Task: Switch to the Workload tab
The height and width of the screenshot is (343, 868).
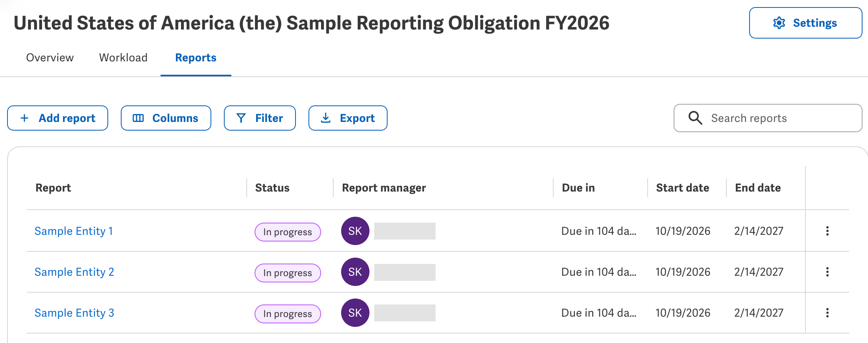Action: (x=124, y=58)
